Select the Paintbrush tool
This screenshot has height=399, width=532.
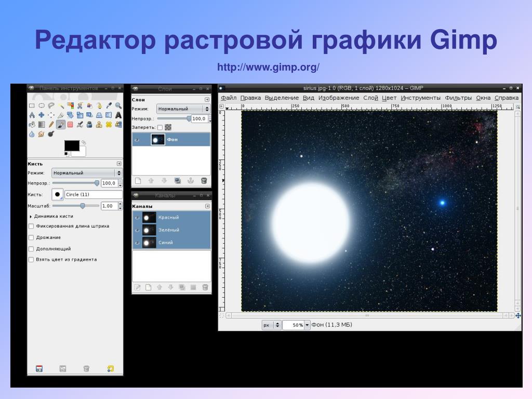tap(61, 125)
